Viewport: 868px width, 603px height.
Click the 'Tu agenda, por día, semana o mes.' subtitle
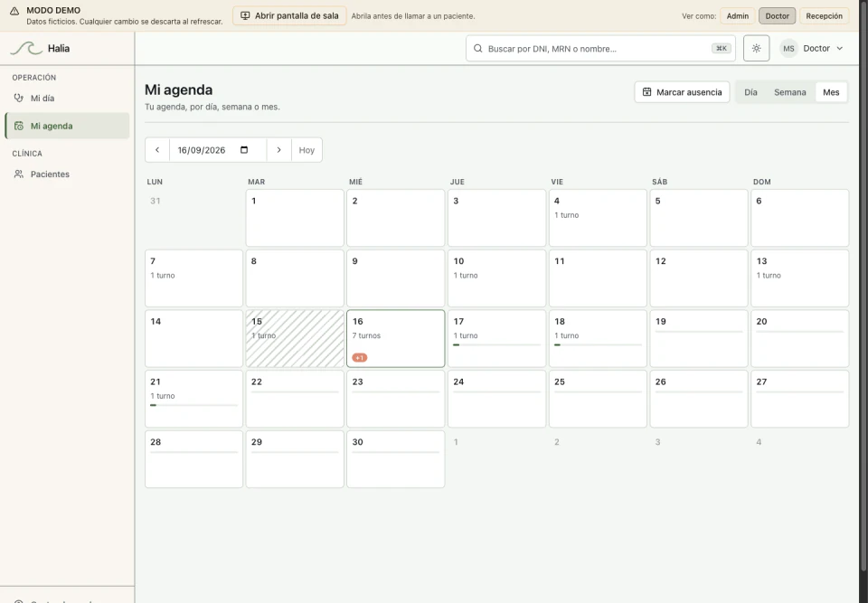(212, 107)
